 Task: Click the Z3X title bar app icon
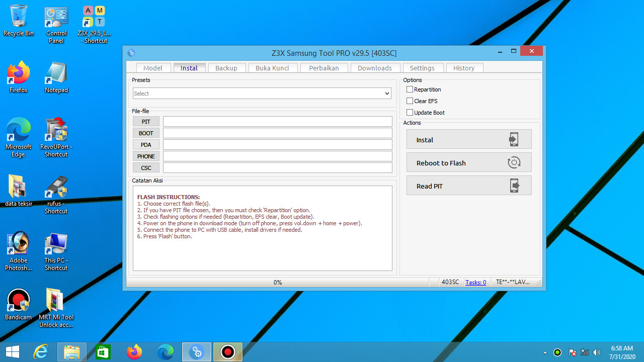coord(131,53)
